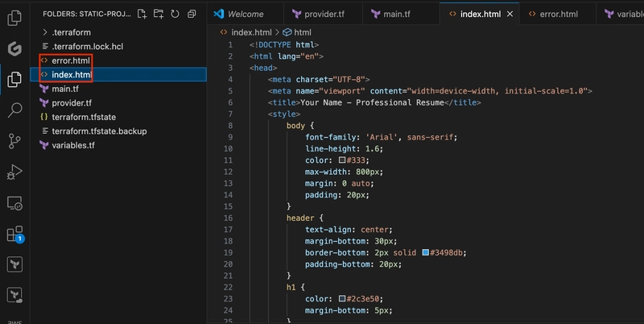Click the 'line-height' property text
This screenshot has width=644, height=324.
(330, 148)
